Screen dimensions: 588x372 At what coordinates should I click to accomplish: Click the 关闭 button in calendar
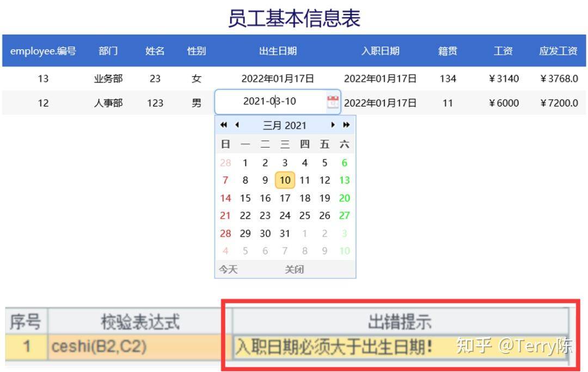click(x=294, y=269)
